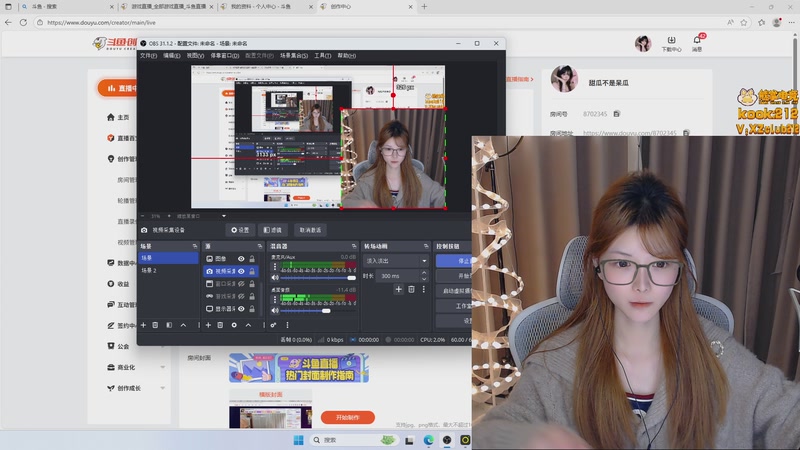Toggle lock on 图像 image source
The width and height of the screenshot is (800, 450).
252,259
